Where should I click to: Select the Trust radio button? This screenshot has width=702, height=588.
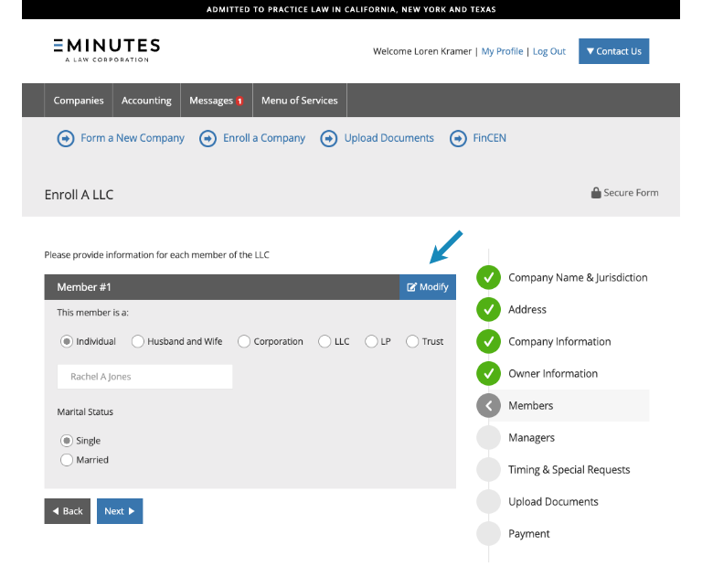(x=412, y=341)
